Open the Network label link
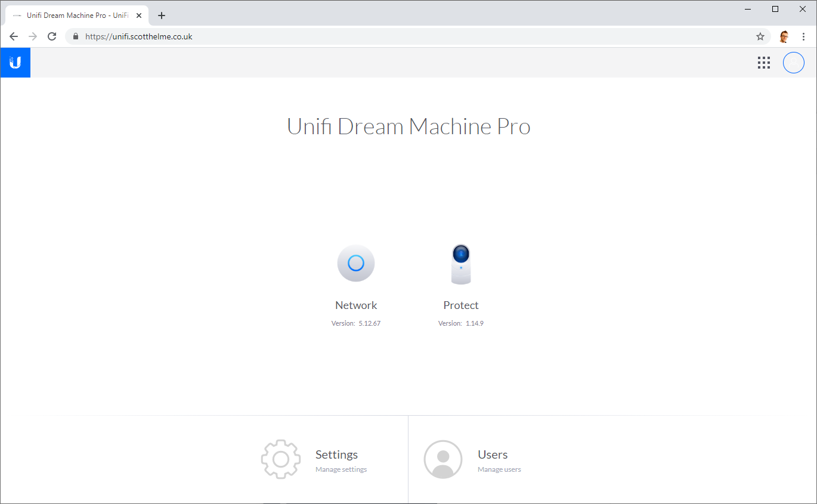817x504 pixels. coord(356,305)
